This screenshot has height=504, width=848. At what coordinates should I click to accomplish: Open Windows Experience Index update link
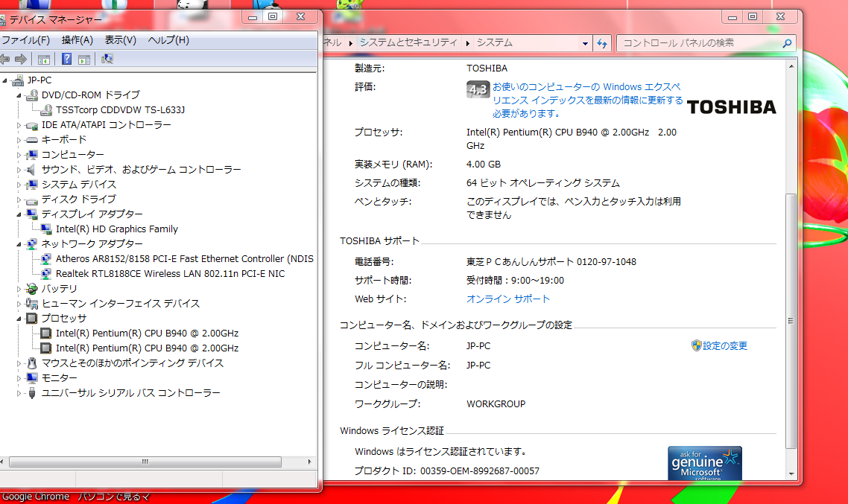coord(587,100)
